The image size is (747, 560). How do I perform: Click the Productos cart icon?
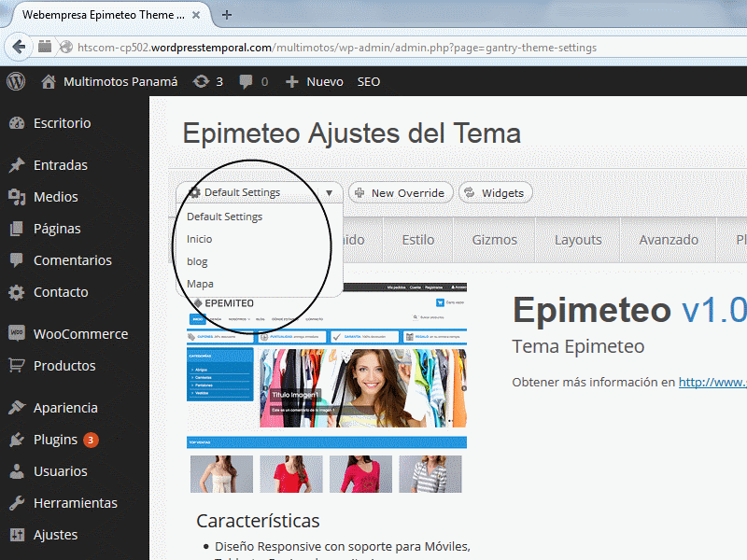point(17,366)
